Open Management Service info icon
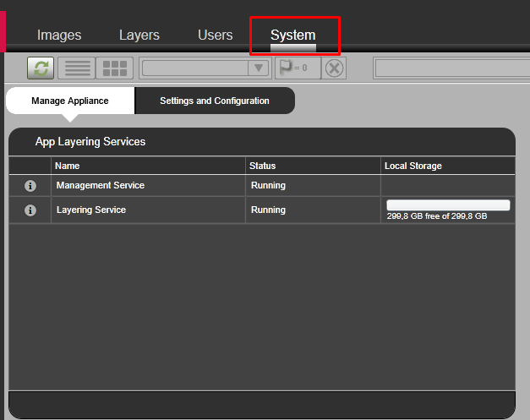 pos(30,186)
